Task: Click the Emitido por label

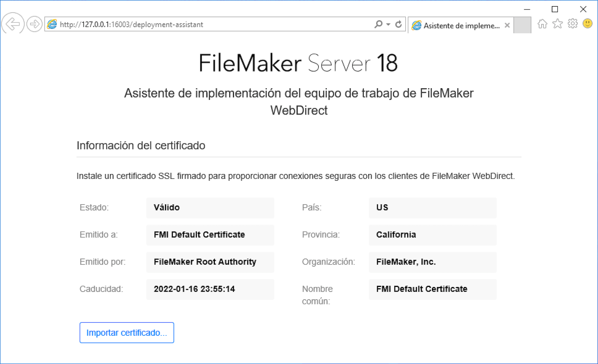Action: click(x=103, y=262)
